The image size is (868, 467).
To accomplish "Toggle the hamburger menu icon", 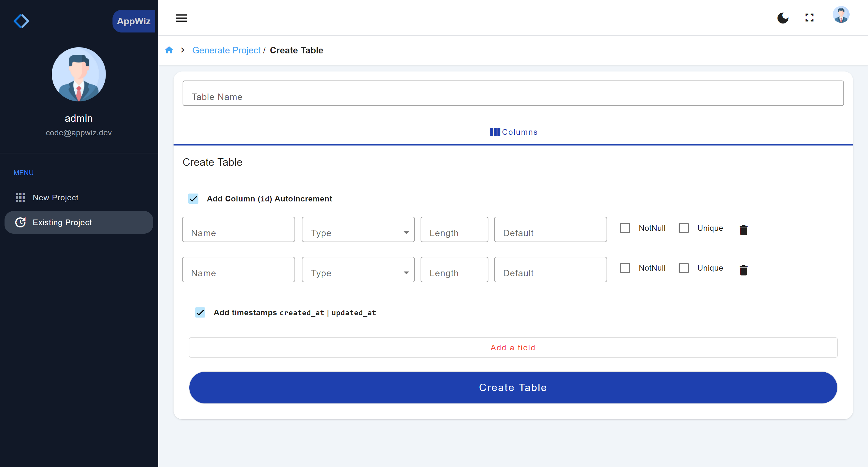I will pyautogui.click(x=181, y=18).
